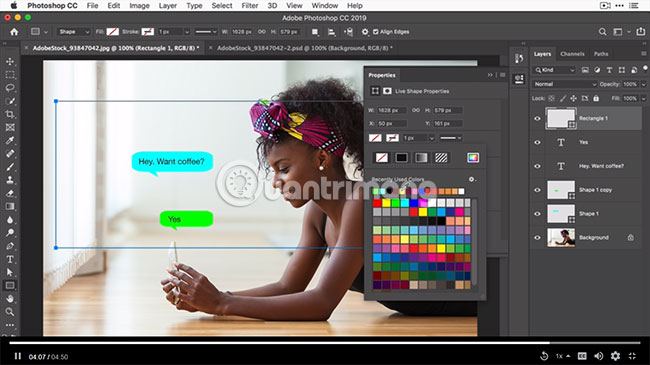
Task: Open the layer Fill dropdown
Action: point(643,98)
